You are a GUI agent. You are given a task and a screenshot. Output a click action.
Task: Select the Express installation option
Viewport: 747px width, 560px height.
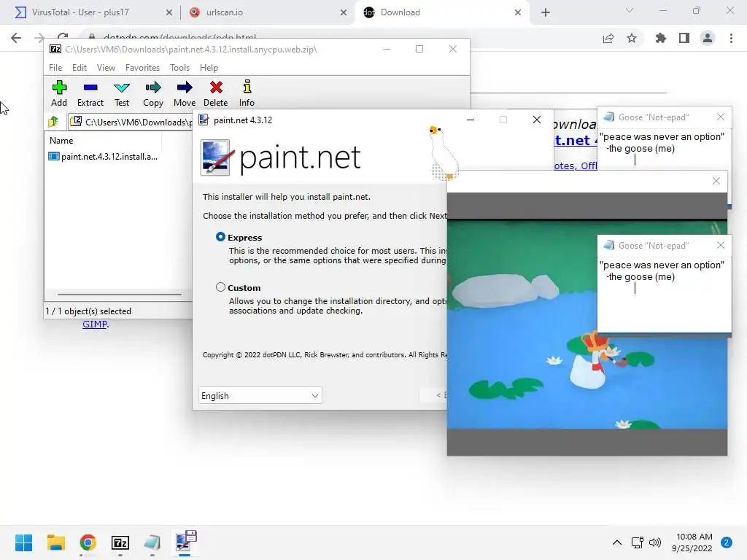click(220, 237)
